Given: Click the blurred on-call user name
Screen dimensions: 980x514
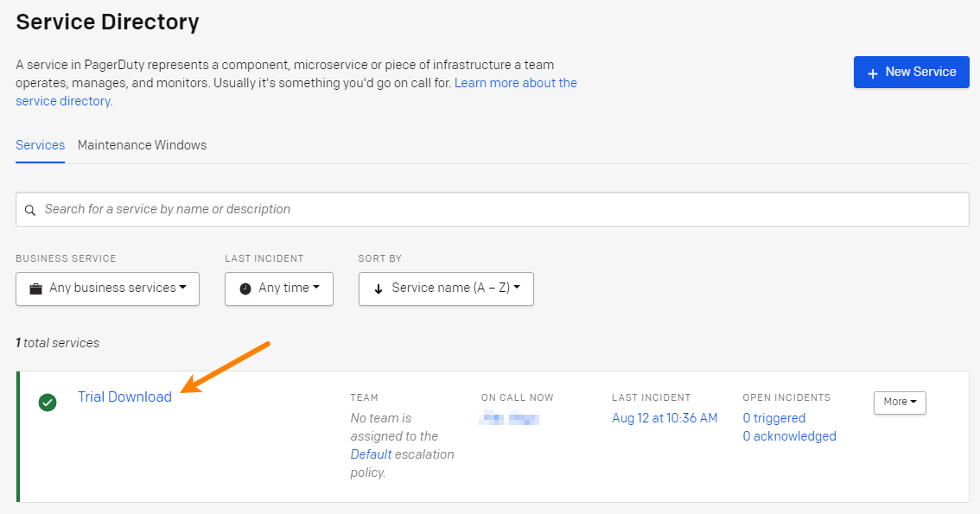Looking at the screenshot, I should coord(509,418).
